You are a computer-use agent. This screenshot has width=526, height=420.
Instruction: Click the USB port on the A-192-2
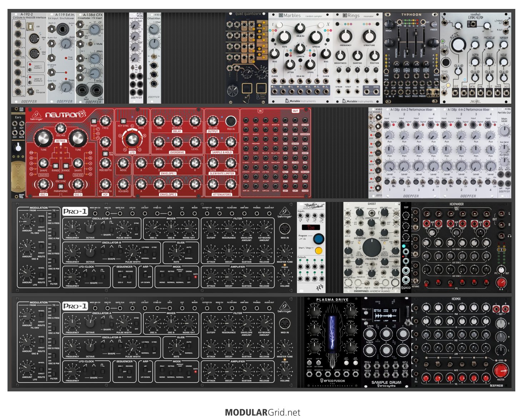coord(30,27)
